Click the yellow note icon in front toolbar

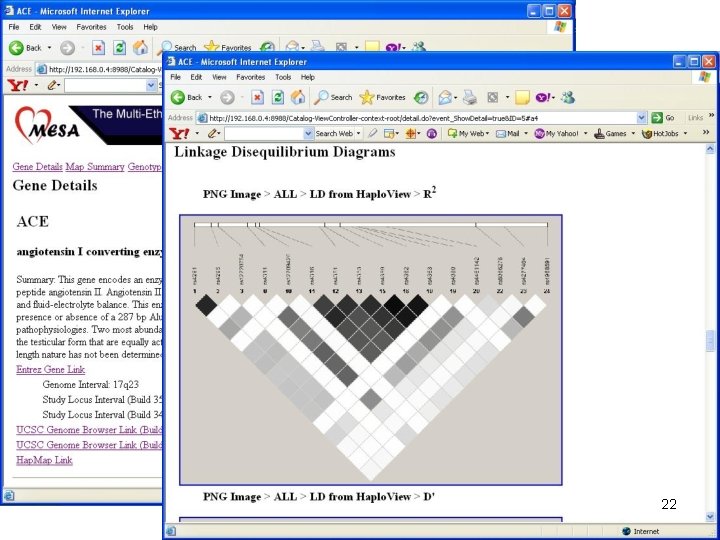point(522,97)
